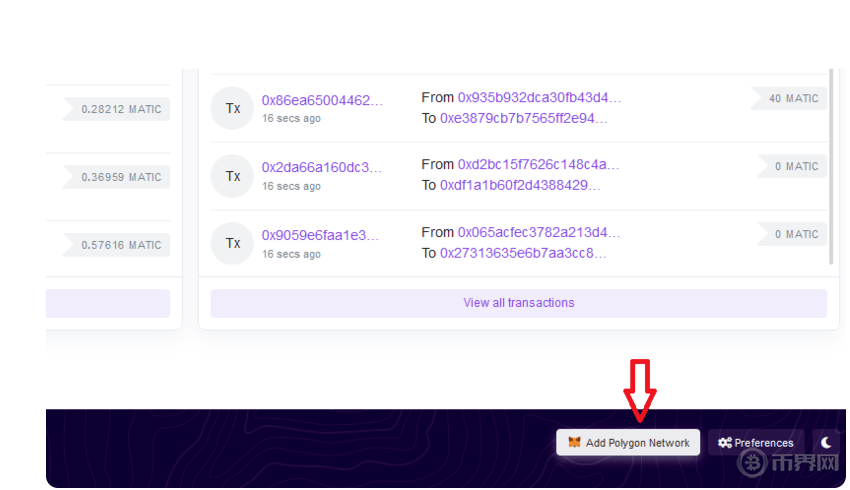Open transaction hash 0x86ea65004462
Image resolution: width=850 pixels, height=490 pixels.
tap(322, 100)
